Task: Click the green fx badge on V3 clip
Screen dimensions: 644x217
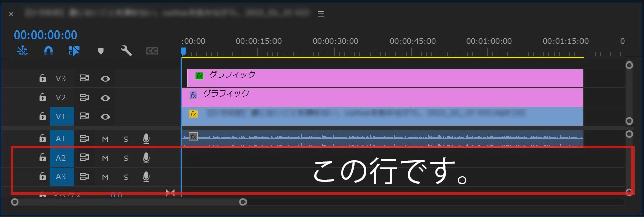Action: (200, 76)
